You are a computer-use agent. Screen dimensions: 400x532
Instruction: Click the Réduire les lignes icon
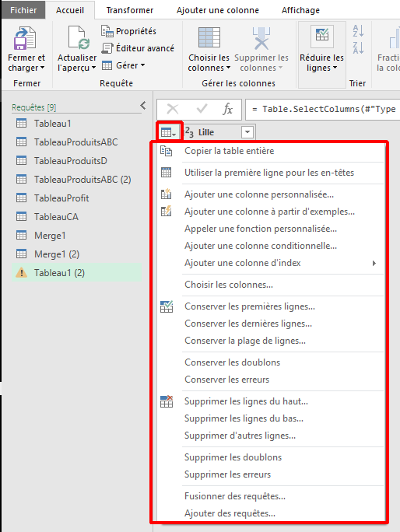(321, 35)
